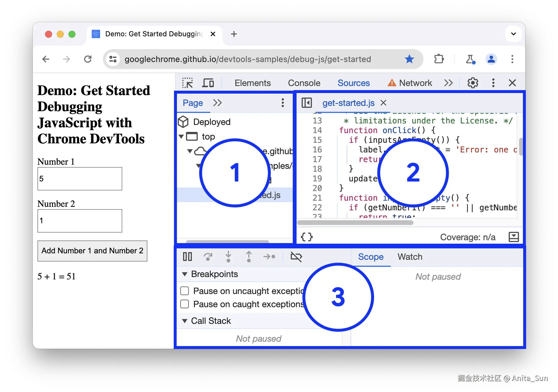
Task: Open the user profile avatar
Action: tap(491, 59)
